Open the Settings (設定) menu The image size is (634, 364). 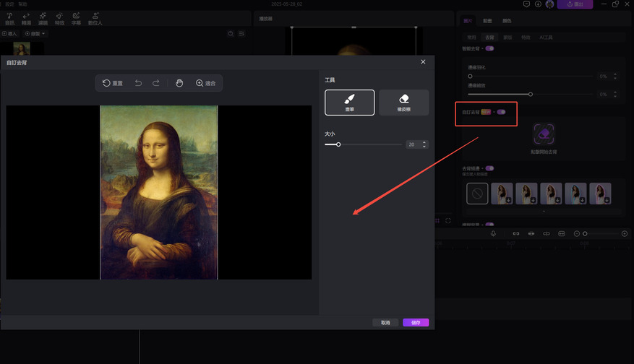9,4
